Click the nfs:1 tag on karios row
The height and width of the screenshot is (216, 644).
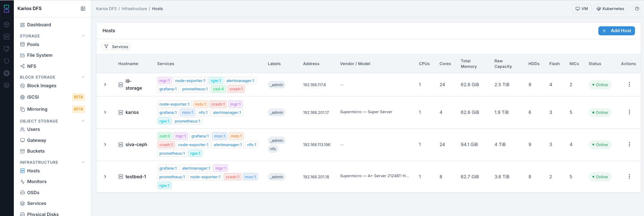(x=203, y=112)
